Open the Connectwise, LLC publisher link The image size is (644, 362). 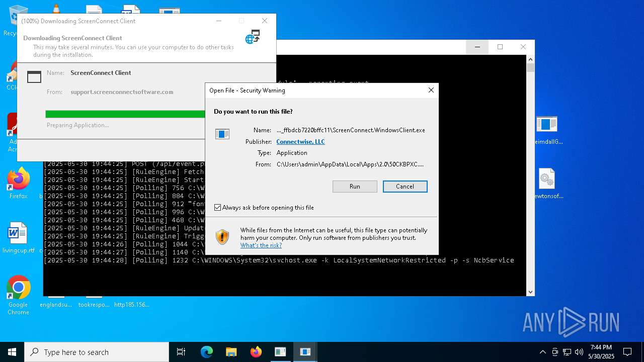click(x=300, y=142)
